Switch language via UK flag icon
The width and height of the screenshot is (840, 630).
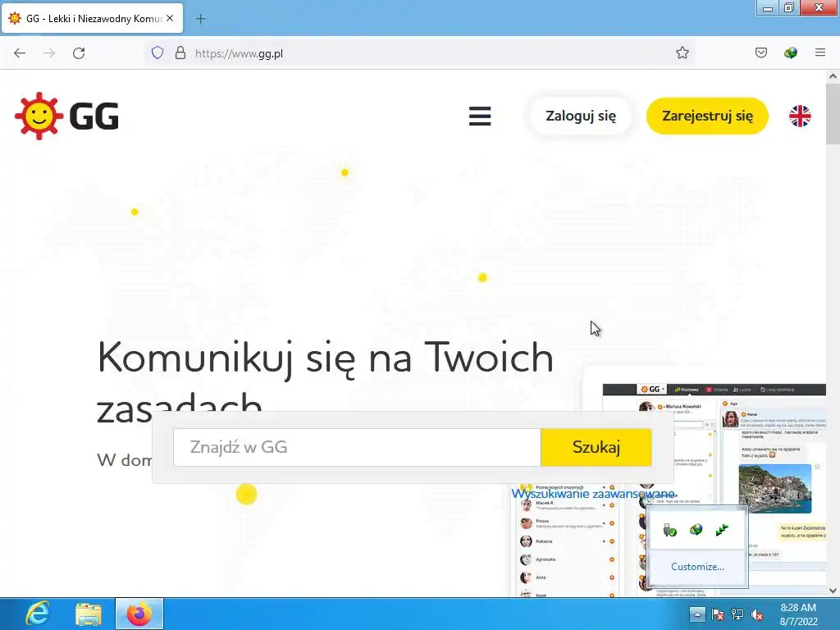point(799,116)
